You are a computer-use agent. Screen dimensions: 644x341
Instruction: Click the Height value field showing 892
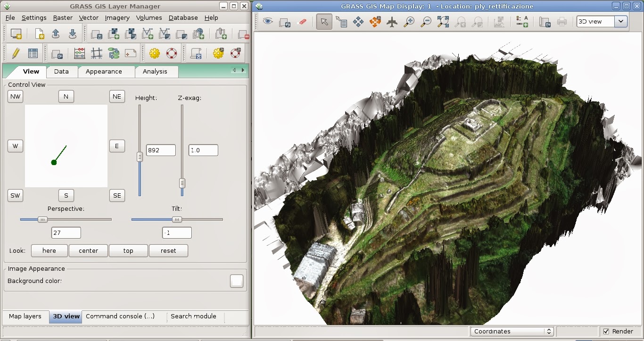161,150
